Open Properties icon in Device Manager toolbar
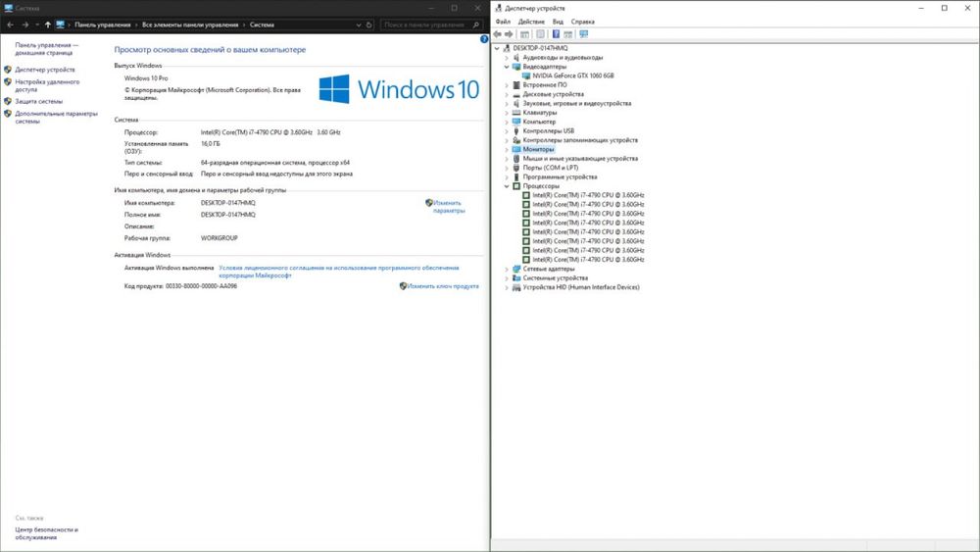 click(541, 34)
